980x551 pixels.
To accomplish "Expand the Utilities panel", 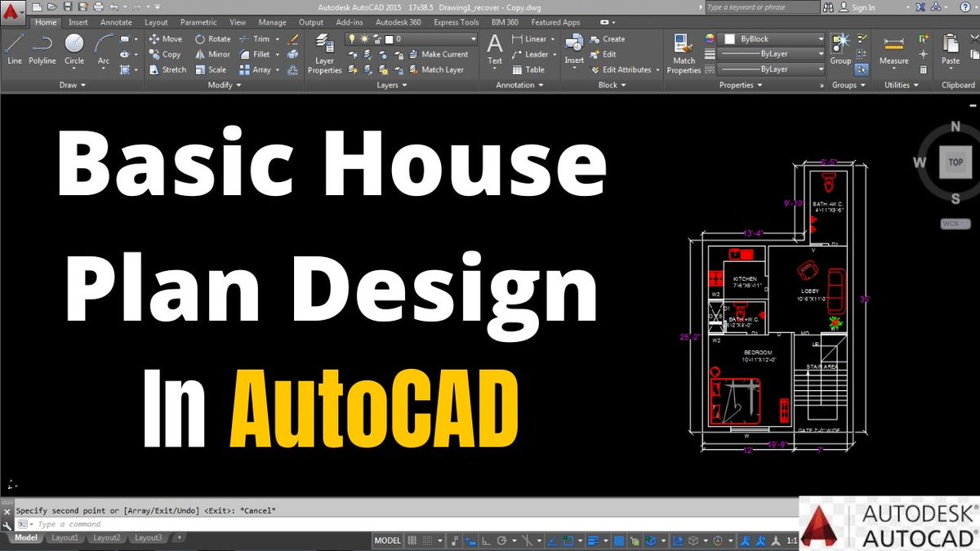I will [x=902, y=85].
